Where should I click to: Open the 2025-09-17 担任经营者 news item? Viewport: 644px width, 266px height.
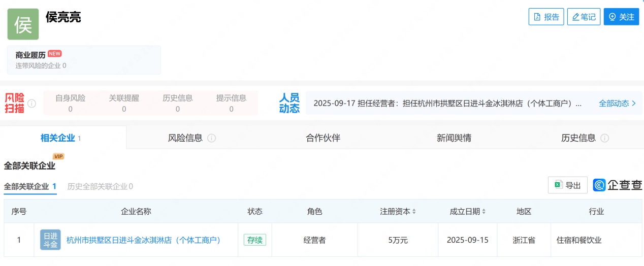pos(447,103)
